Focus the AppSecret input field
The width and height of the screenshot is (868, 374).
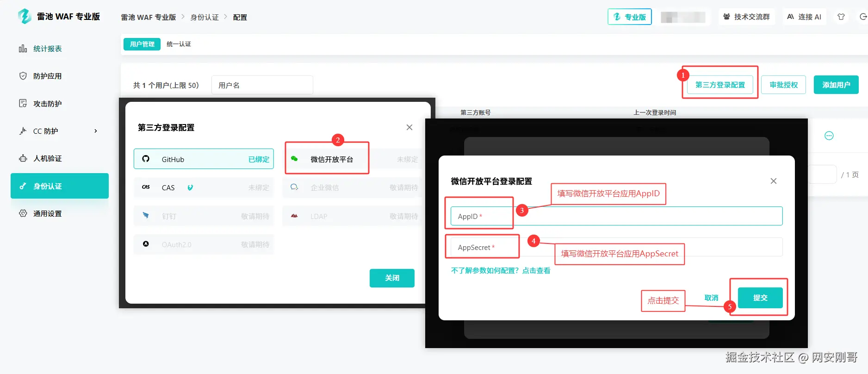pyautogui.click(x=616, y=247)
